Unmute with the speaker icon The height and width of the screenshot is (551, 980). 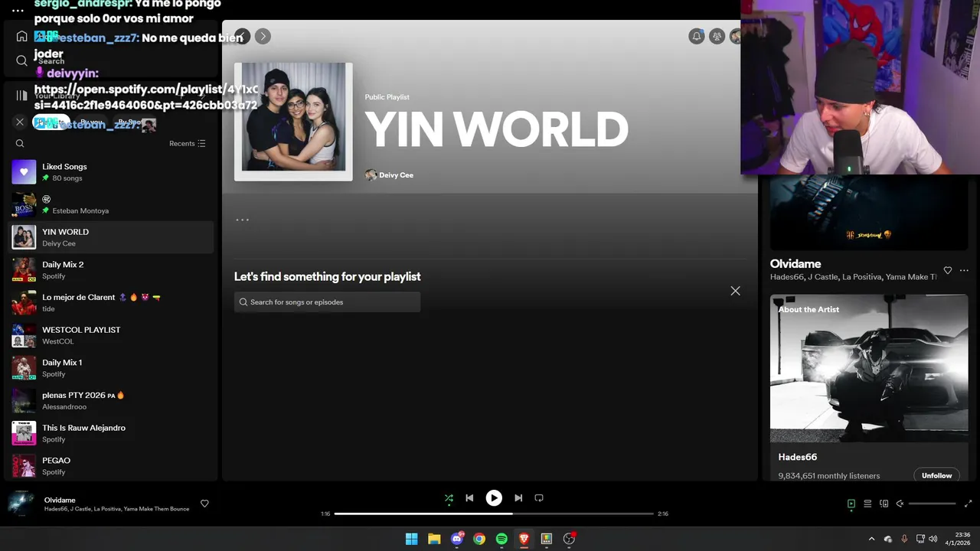click(900, 504)
